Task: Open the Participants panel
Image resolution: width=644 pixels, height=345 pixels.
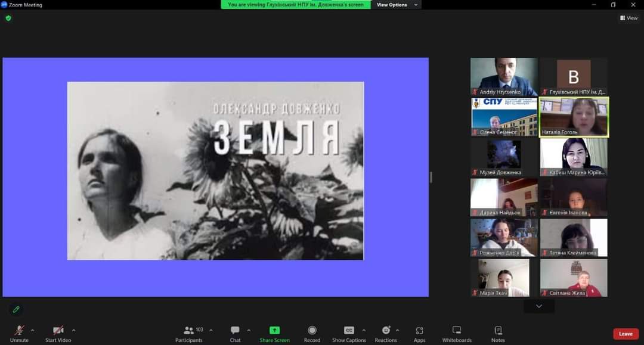Action: tap(189, 334)
